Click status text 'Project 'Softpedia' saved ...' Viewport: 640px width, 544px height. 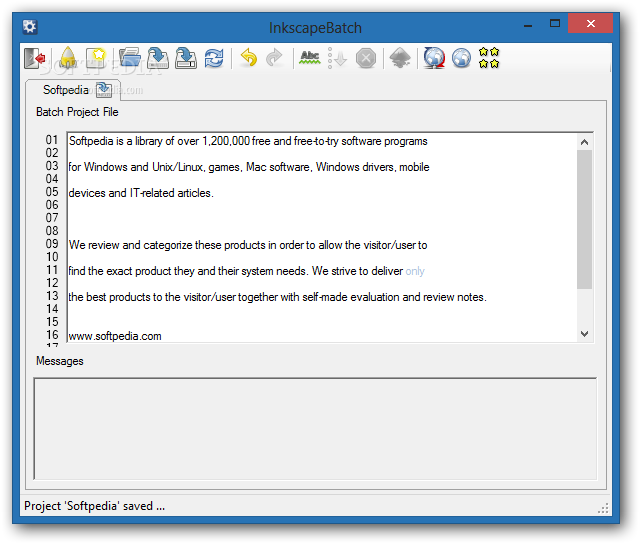95,506
